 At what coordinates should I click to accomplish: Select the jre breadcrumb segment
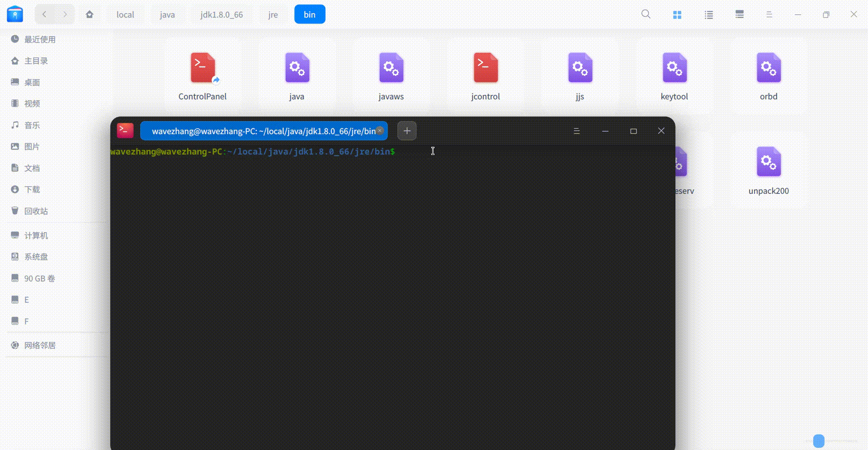pyautogui.click(x=272, y=14)
